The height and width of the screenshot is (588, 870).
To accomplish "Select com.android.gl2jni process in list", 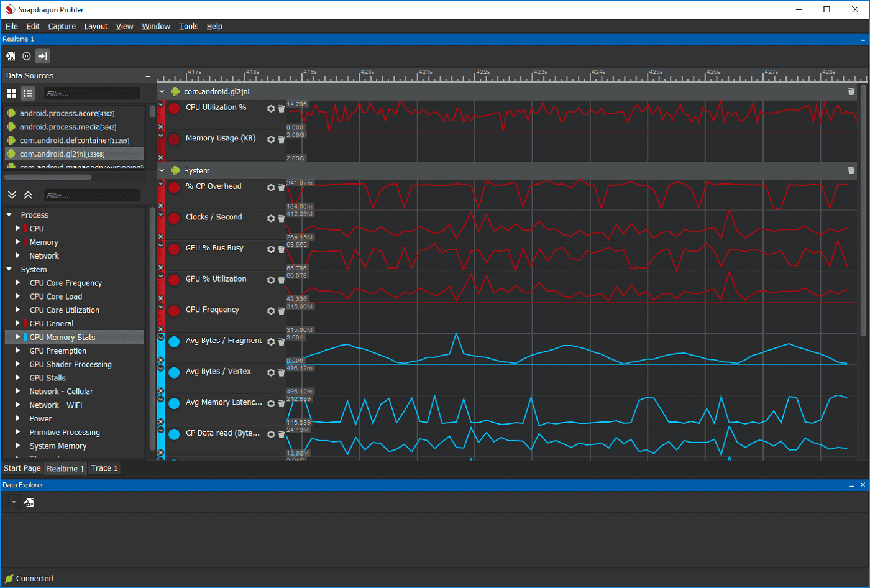I will click(x=75, y=154).
